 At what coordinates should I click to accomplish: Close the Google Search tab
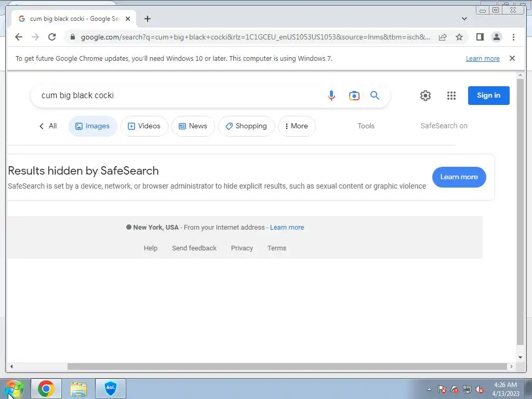[128, 19]
